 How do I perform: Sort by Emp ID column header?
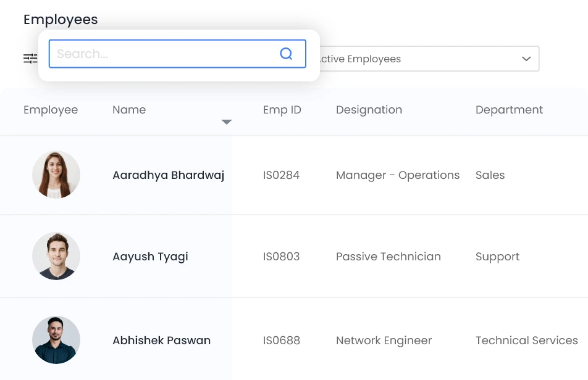click(x=282, y=110)
